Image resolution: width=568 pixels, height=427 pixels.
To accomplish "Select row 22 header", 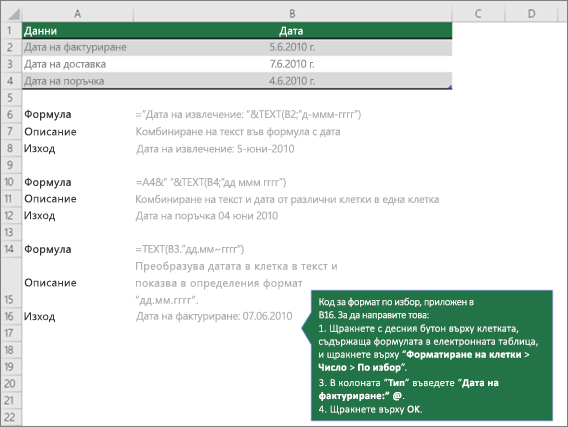I will pyautogui.click(x=10, y=417).
